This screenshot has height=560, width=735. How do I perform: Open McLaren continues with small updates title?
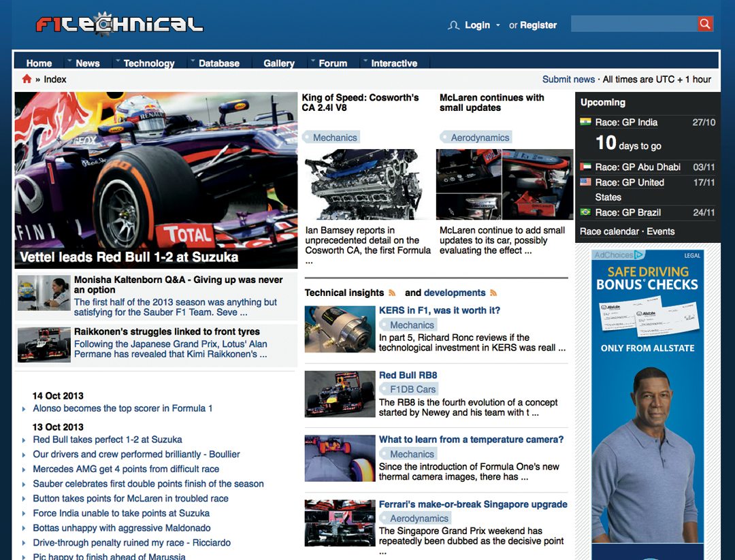492,102
